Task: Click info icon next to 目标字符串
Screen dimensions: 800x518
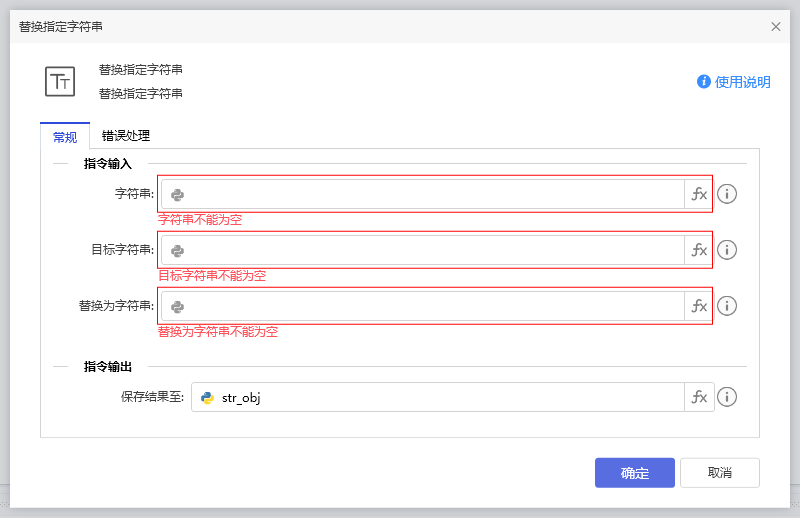Action: click(x=727, y=250)
